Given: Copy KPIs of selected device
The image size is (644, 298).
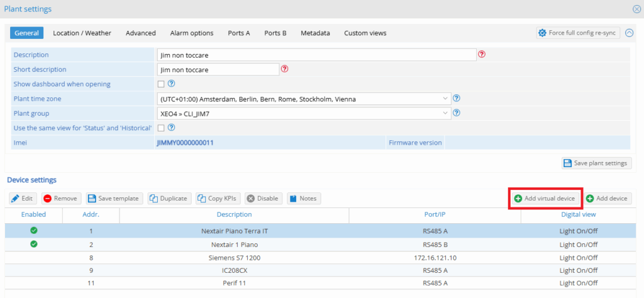Looking at the screenshot, I should click(218, 198).
